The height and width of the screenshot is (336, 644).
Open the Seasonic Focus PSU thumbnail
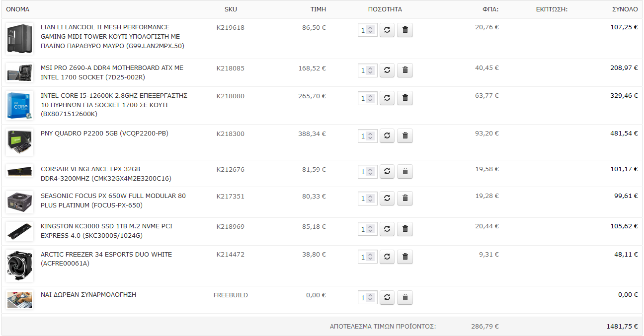click(x=20, y=202)
